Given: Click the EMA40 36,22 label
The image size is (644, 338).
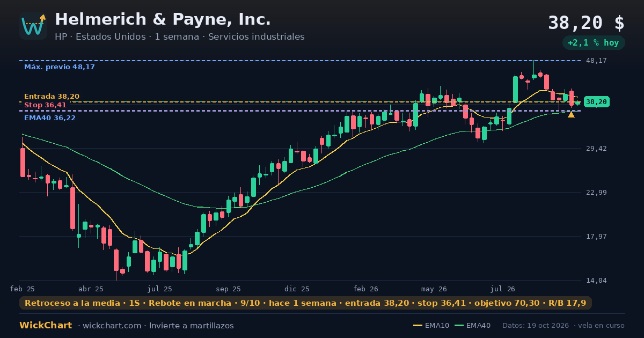Looking at the screenshot, I should point(50,118).
